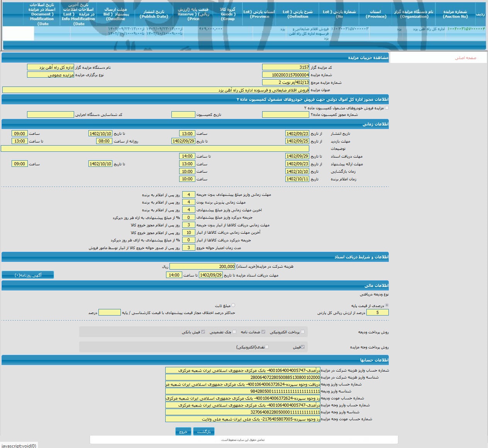Toggle the commission article 2 vehicle sale checkbox
The height and width of the screenshot is (448, 488).
(387, 108)
